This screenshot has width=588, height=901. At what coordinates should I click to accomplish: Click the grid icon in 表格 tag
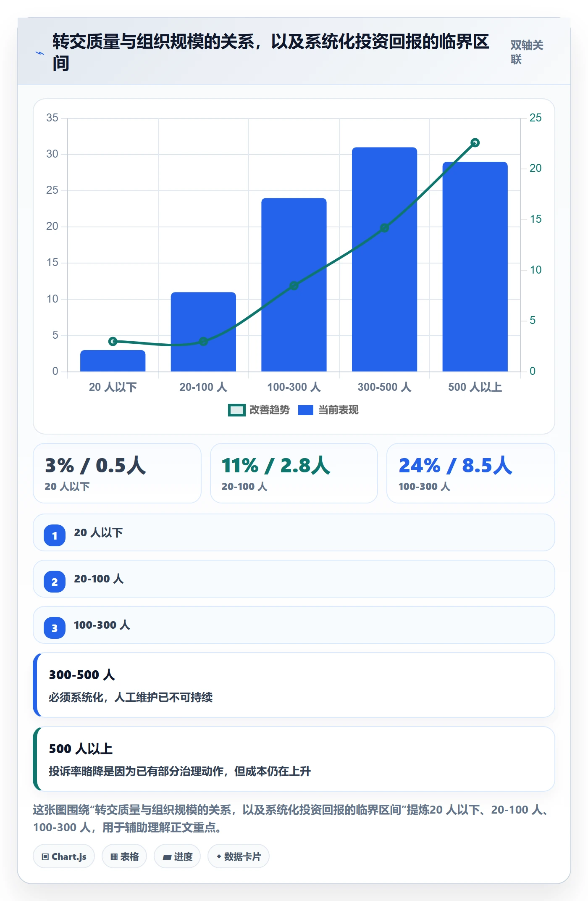coord(114,857)
